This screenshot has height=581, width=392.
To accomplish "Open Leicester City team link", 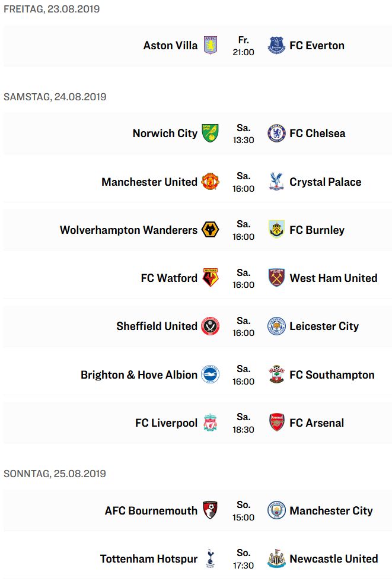I will point(324,326).
